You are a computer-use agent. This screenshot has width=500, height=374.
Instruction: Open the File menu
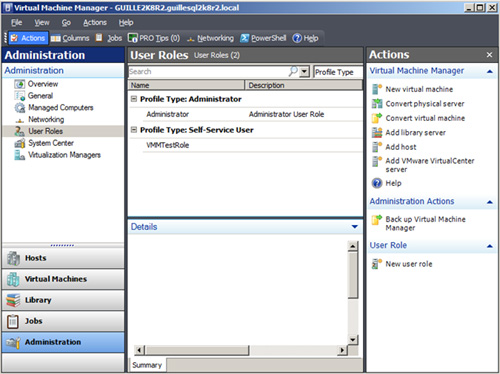pyautogui.click(x=16, y=23)
